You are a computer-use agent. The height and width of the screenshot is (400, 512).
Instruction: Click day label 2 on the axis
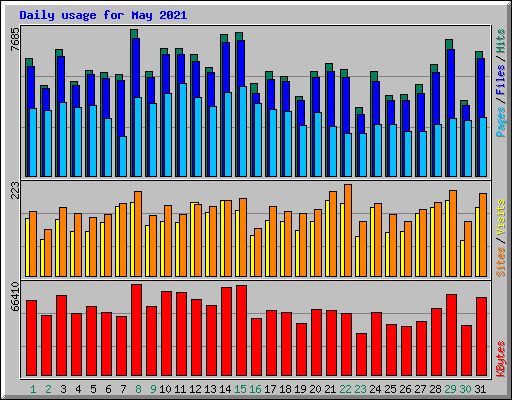48,389
